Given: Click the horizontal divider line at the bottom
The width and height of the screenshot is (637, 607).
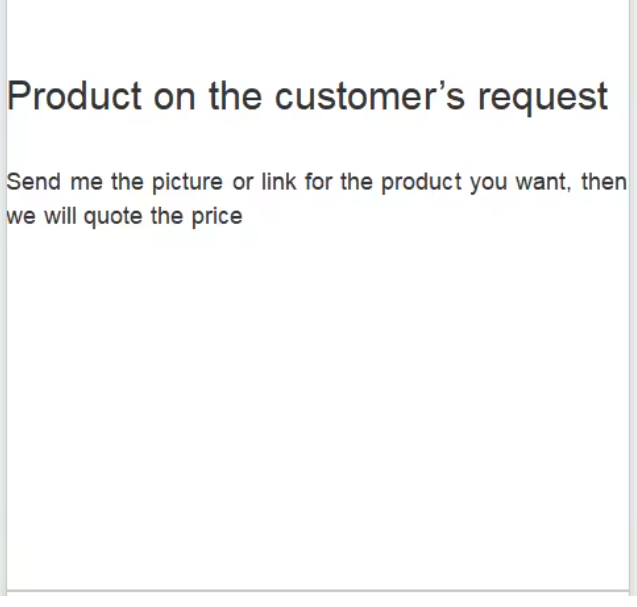Looking at the screenshot, I should pyautogui.click(x=318, y=592).
